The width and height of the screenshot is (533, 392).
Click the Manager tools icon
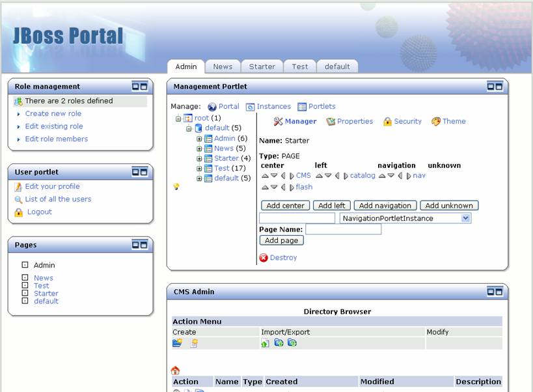pos(278,121)
